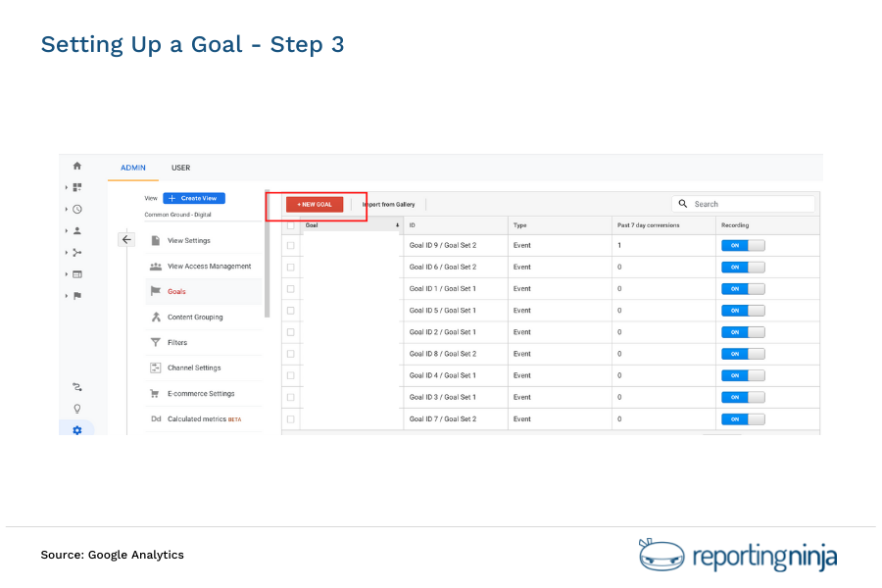The height and width of the screenshot is (588, 882).
Task: Open the Attribution icon in the sidebar
Action: 76,387
